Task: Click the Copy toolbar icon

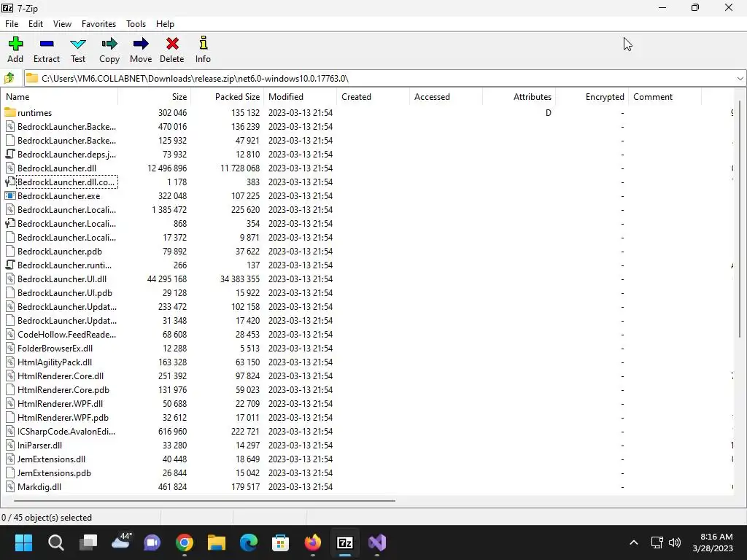Action: pos(109,44)
